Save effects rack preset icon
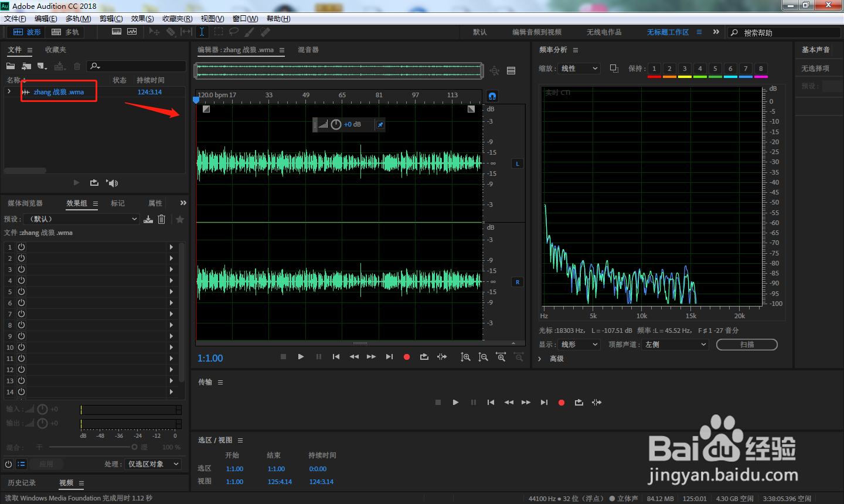 coord(148,219)
